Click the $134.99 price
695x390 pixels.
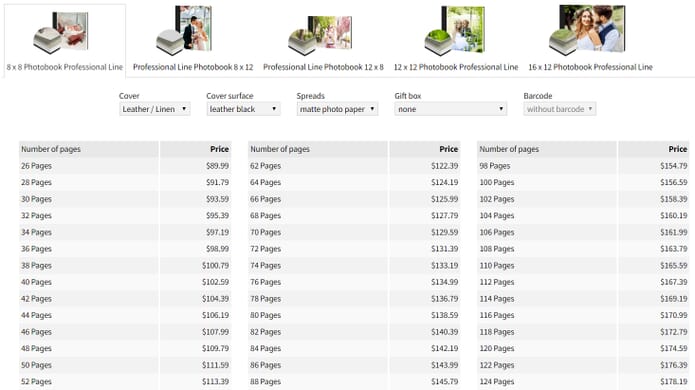pyautogui.click(x=445, y=282)
